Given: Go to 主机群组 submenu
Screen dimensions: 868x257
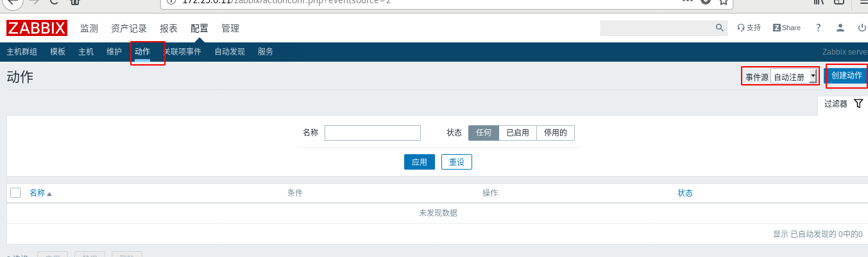Looking at the screenshot, I should tap(22, 51).
